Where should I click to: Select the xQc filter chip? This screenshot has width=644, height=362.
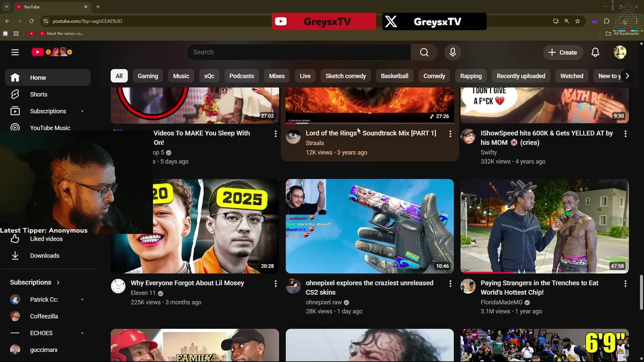pyautogui.click(x=209, y=76)
